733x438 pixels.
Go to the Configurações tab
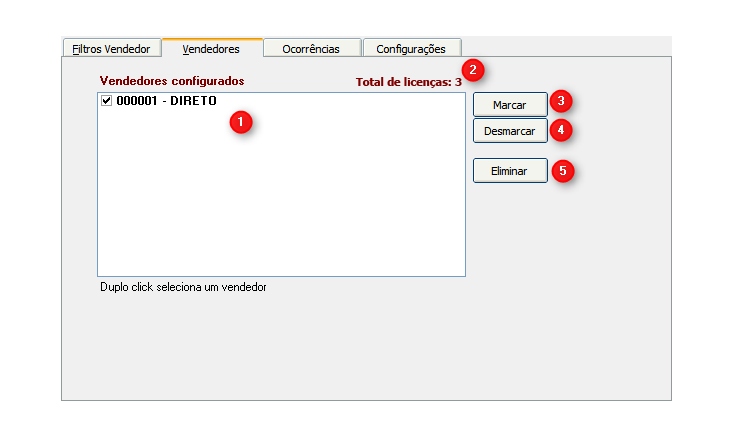coord(411,49)
